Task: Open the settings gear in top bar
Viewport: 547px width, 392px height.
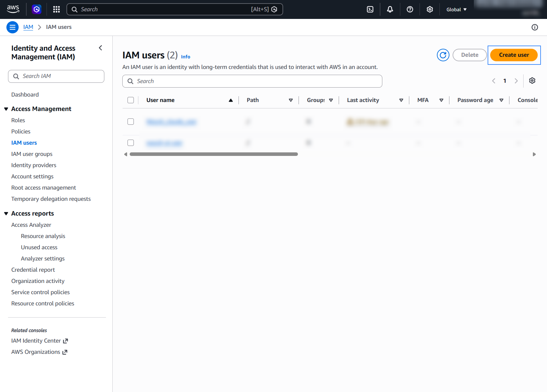Action: pos(430,9)
